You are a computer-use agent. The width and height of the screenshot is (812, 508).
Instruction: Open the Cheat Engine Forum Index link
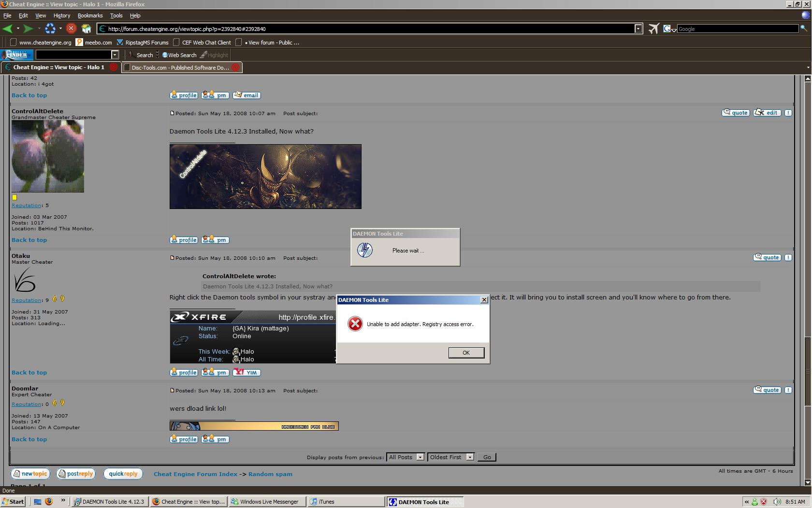(195, 474)
